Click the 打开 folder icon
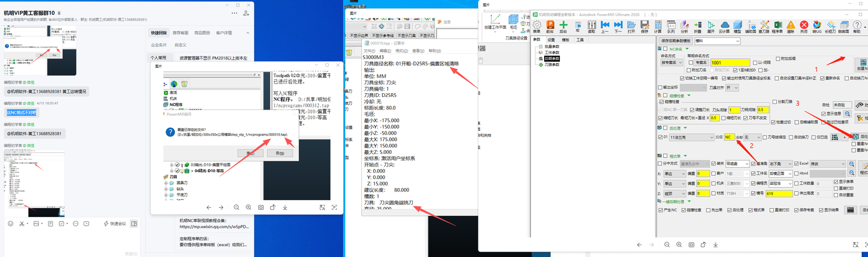Image resolution: width=868 pixels, height=257 pixels. click(x=631, y=27)
